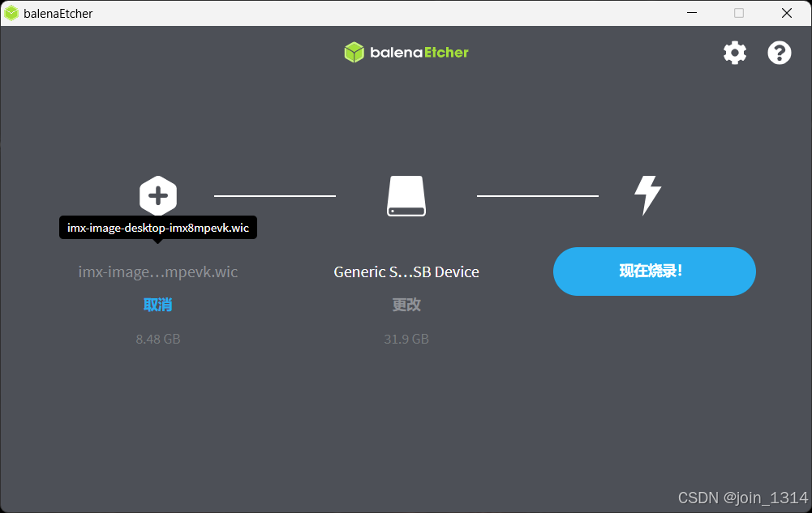Viewport: 812px width, 513px height.
Task: Click the plus hexagon image source icon
Action: coord(158,195)
